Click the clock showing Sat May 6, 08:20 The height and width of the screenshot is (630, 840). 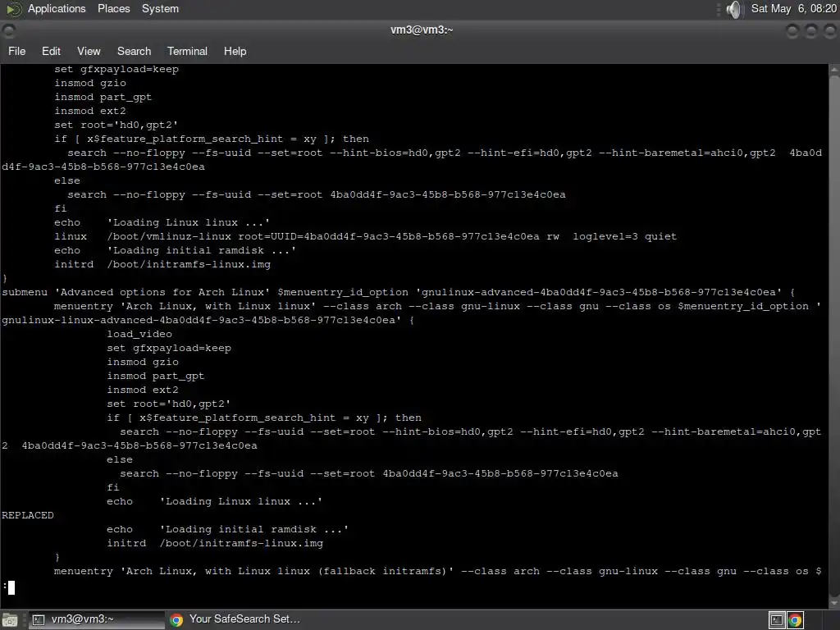coord(793,8)
